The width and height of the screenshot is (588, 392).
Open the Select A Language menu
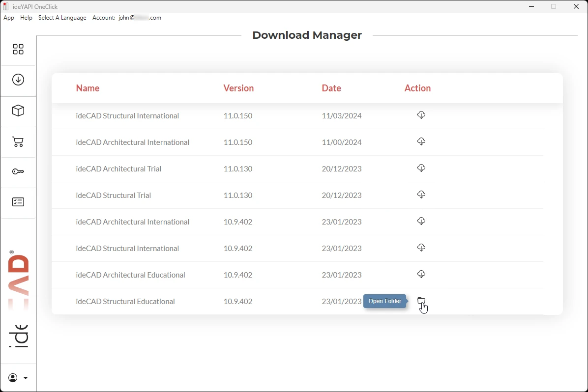62,18
